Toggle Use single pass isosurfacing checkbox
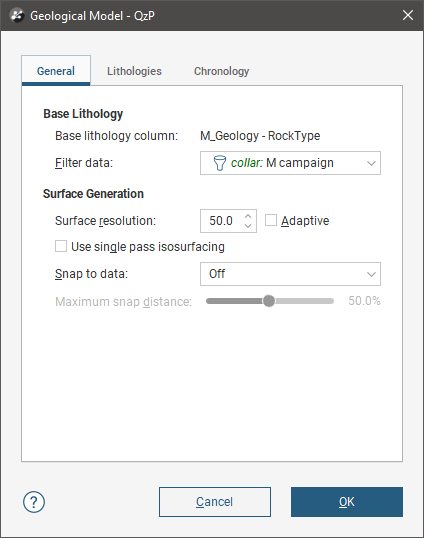The height and width of the screenshot is (538, 424). pos(61,246)
